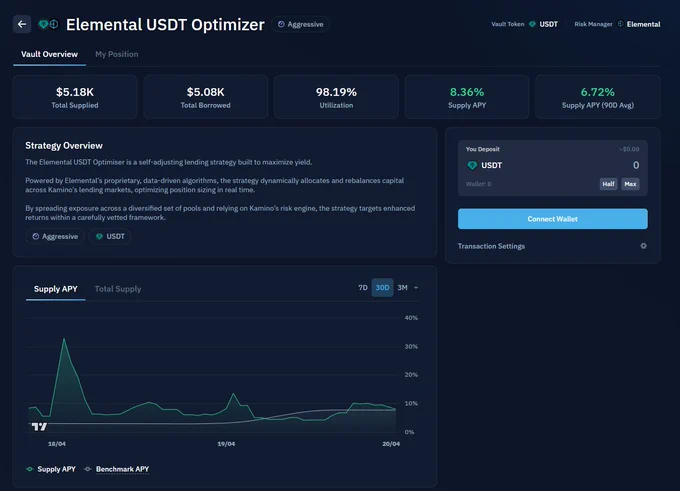This screenshot has height=491, width=680.
Task: Click the TradingView logo on the chart
Action: (x=39, y=427)
